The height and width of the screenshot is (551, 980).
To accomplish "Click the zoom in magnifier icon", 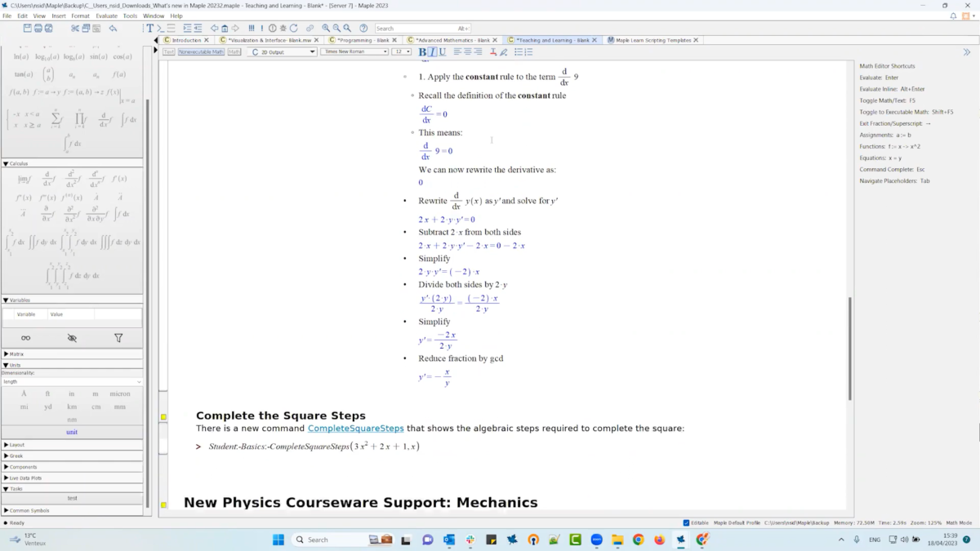I will coord(326,28).
